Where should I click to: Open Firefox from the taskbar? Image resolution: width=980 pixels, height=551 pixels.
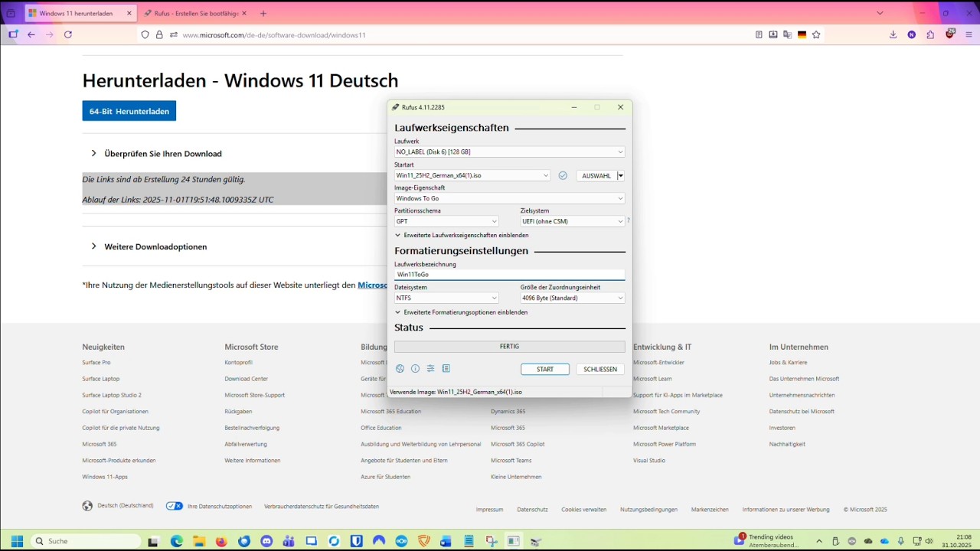click(x=221, y=541)
